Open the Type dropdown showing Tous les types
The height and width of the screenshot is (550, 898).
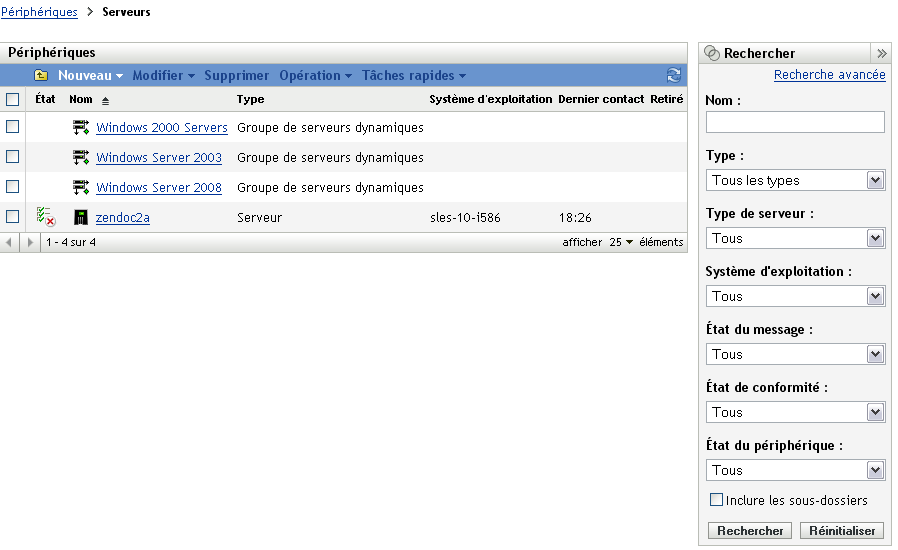(x=795, y=181)
